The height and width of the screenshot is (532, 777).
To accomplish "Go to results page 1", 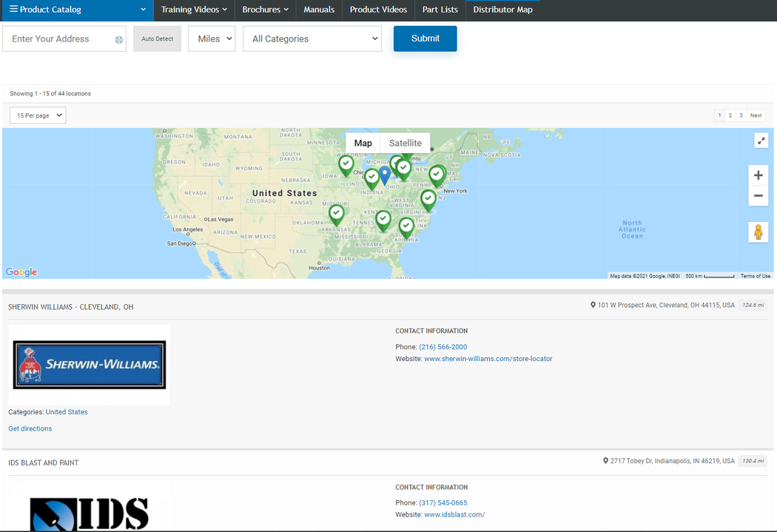I will (719, 115).
